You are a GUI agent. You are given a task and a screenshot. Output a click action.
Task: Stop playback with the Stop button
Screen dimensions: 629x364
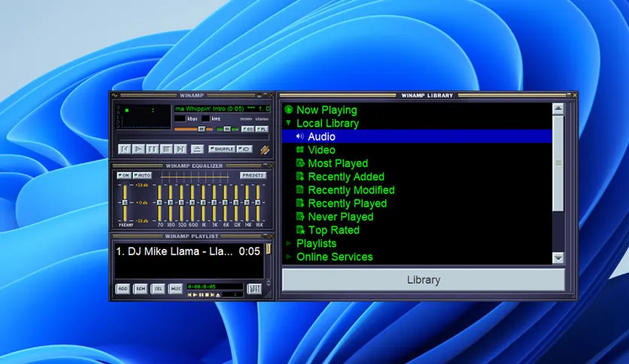(166, 149)
